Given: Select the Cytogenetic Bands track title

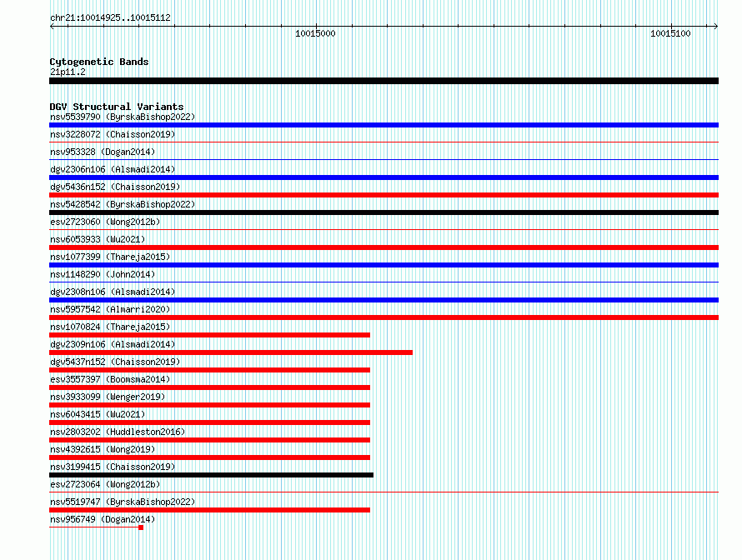Looking at the screenshot, I should point(99,62).
